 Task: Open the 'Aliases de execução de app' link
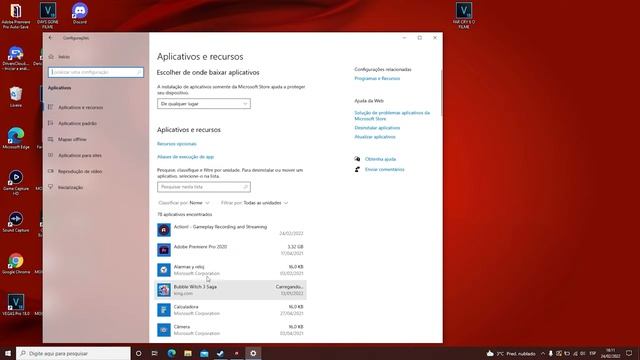(185, 157)
